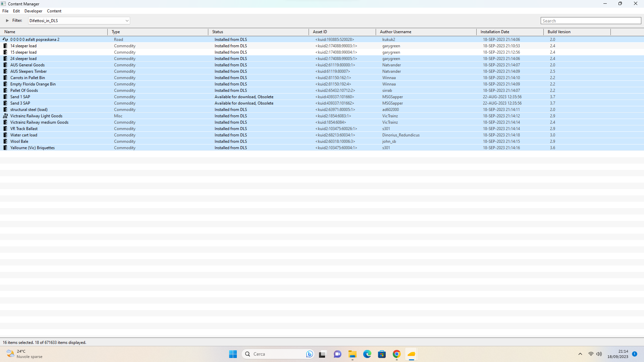Click the icon beside Empty Florida Orange Bin

pyautogui.click(x=5, y=84)
